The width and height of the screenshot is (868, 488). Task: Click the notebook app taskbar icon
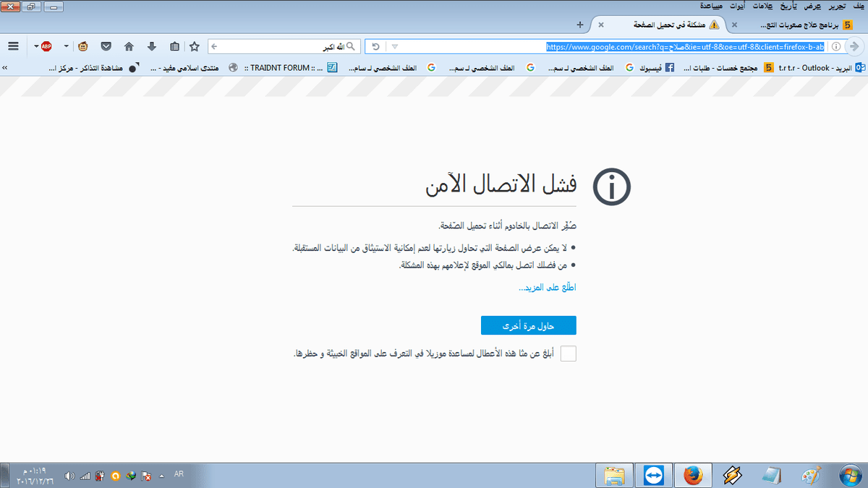(772, 476)
